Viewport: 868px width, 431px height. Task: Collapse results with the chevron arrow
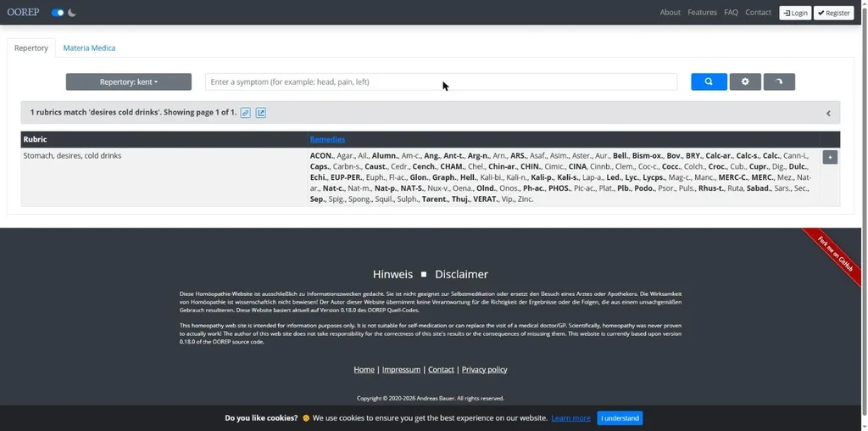click(x=828, y=113)
